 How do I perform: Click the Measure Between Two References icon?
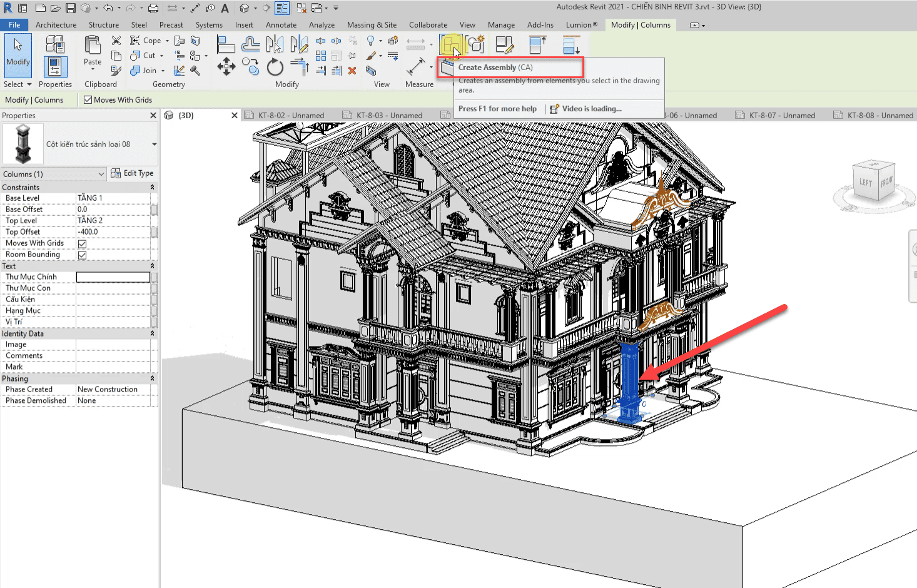pos(415,44)
